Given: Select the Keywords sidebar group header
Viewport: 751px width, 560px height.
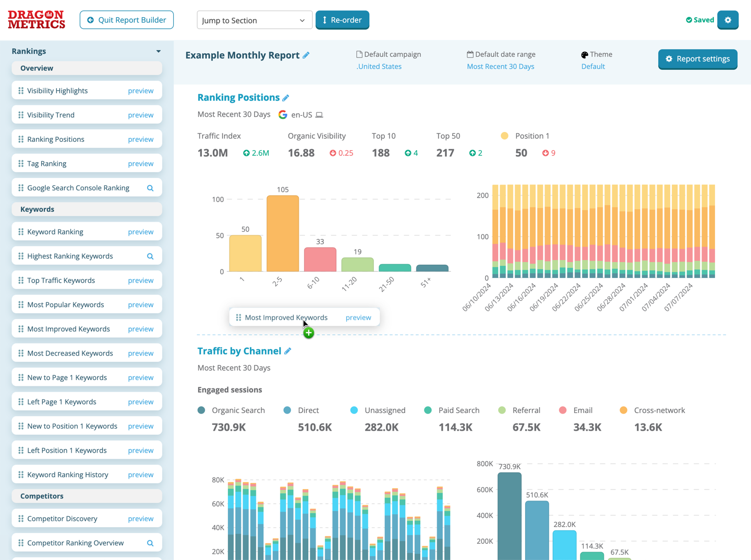Looking at the screenshot, I should click(x=87, y=209).
